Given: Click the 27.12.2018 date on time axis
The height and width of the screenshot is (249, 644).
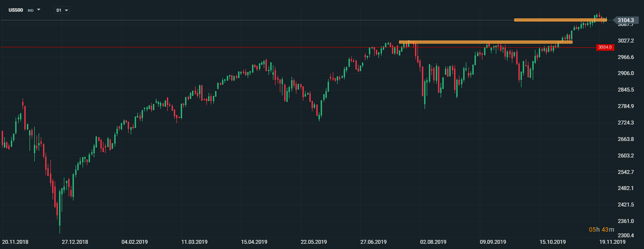Looking at the screenshot, I should (75, 242).
